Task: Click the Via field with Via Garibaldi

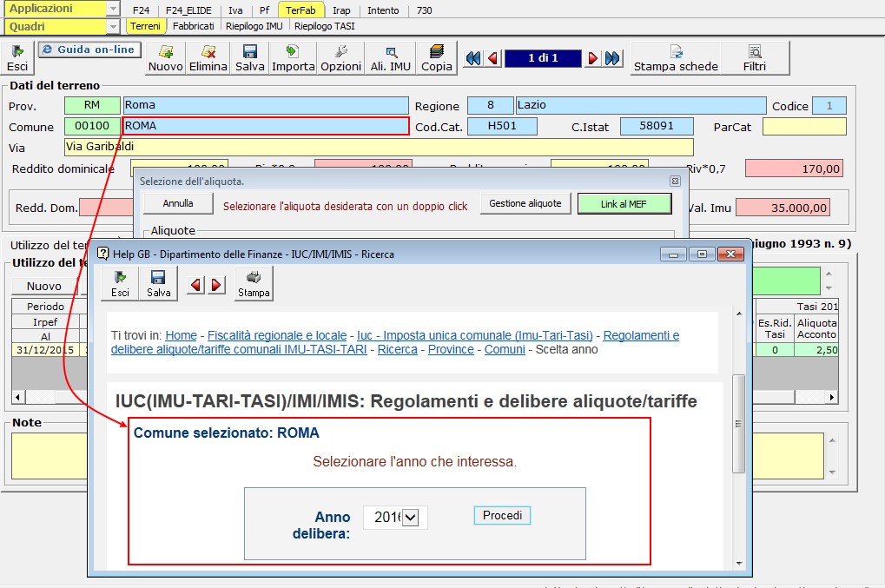Action: [x=379, y=147]
